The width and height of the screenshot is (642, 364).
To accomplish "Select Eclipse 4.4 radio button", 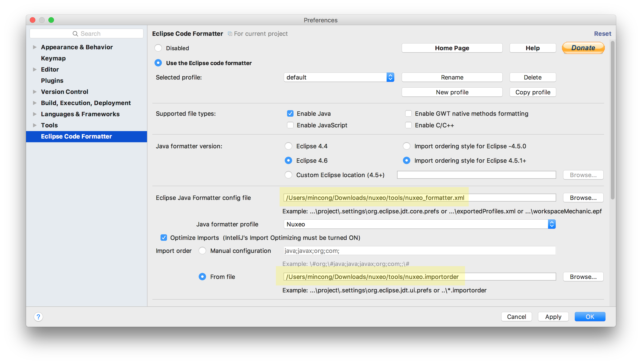I will 289,146.
